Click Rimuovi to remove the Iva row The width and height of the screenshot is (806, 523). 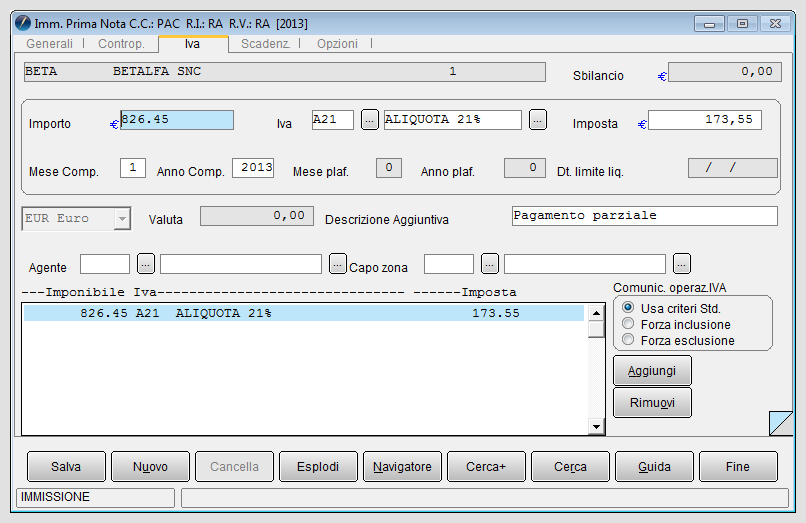click(652, 403)
